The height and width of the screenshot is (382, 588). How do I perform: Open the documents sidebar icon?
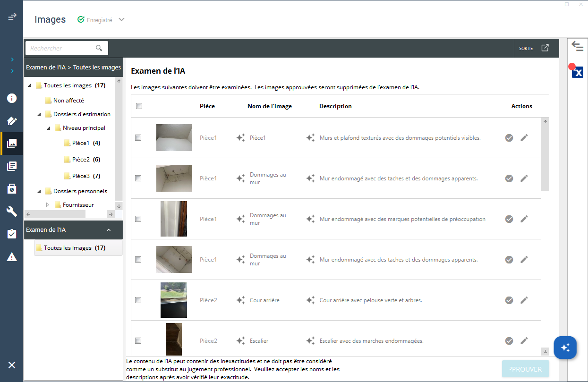tap(12, 166)
